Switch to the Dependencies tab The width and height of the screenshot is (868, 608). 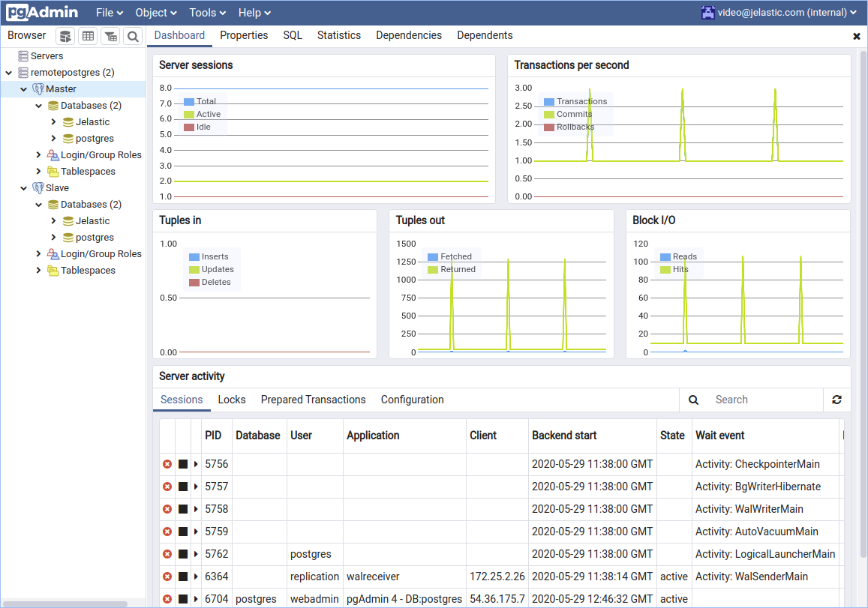tap(409, 35)
